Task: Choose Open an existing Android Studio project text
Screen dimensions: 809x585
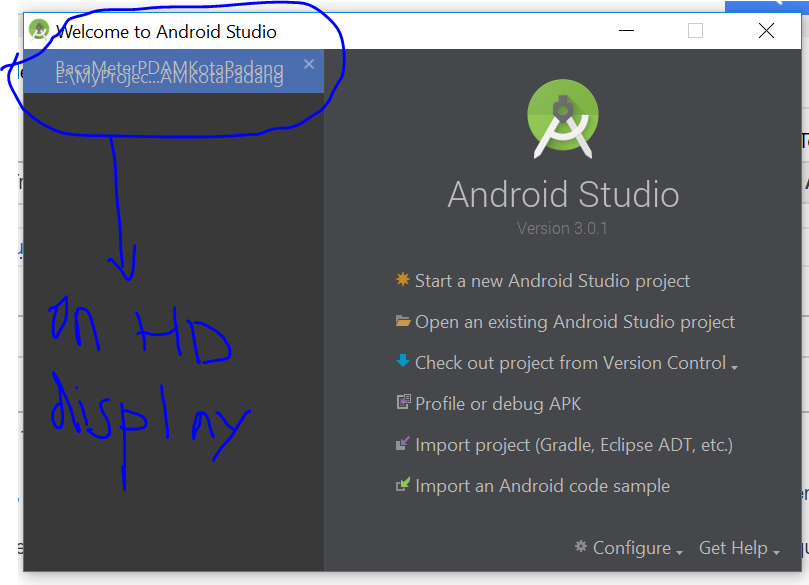Action: pyautogui.click(x=575, y=322)
